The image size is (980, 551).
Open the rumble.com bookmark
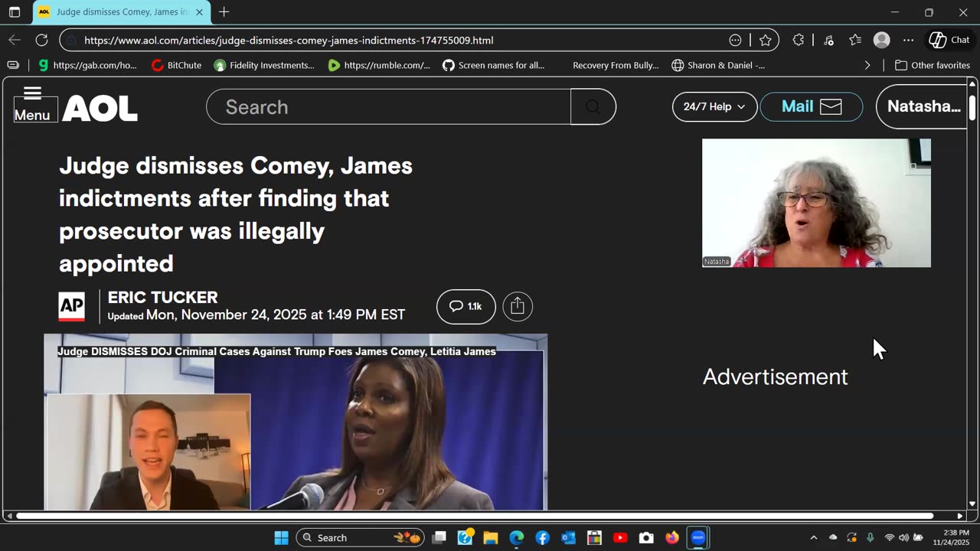379,65
